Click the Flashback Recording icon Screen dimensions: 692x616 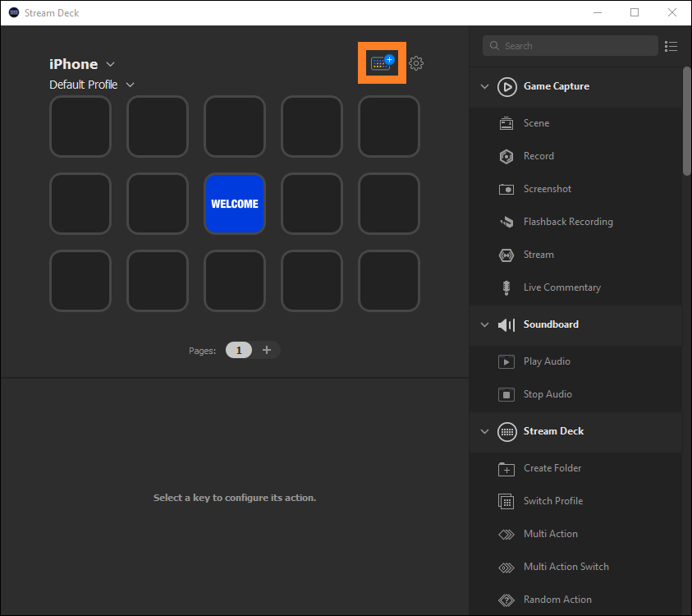[506, 222]
